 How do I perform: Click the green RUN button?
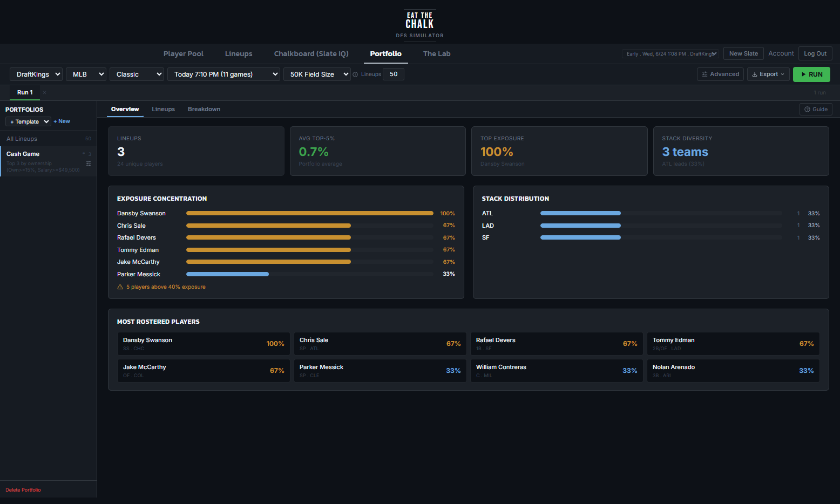(x=811, y=74)
